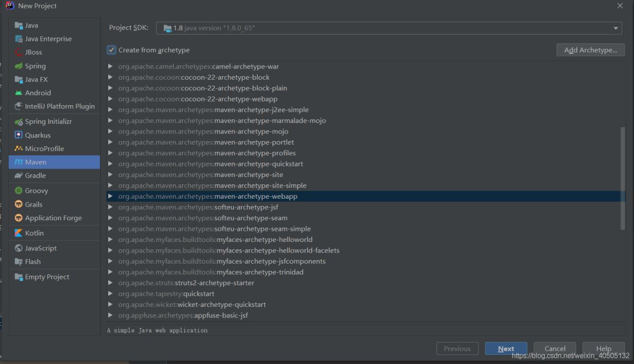Click the Flash folder icon
Screen dimensions: 634x364
click(x=18, y=262)
